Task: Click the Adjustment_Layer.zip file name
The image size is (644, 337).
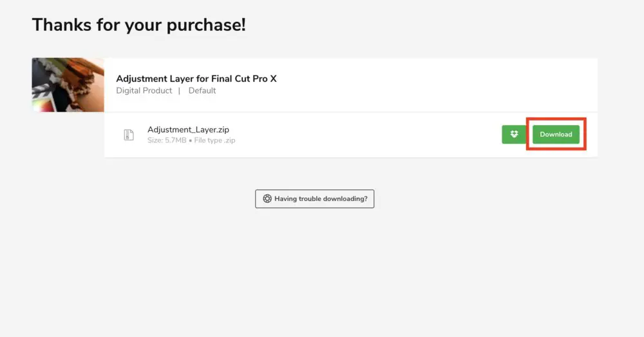Action: pyautogui.click(x=188, y=130)
